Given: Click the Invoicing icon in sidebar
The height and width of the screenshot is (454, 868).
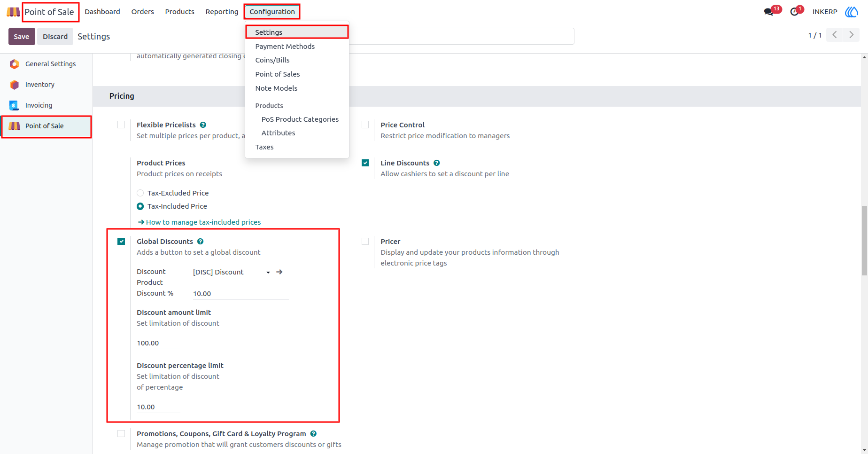Looking at the screenshot, I should pos(15,105).
